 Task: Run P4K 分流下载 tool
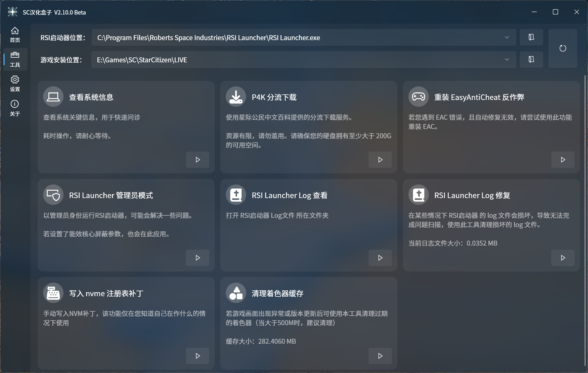[380, 160]
